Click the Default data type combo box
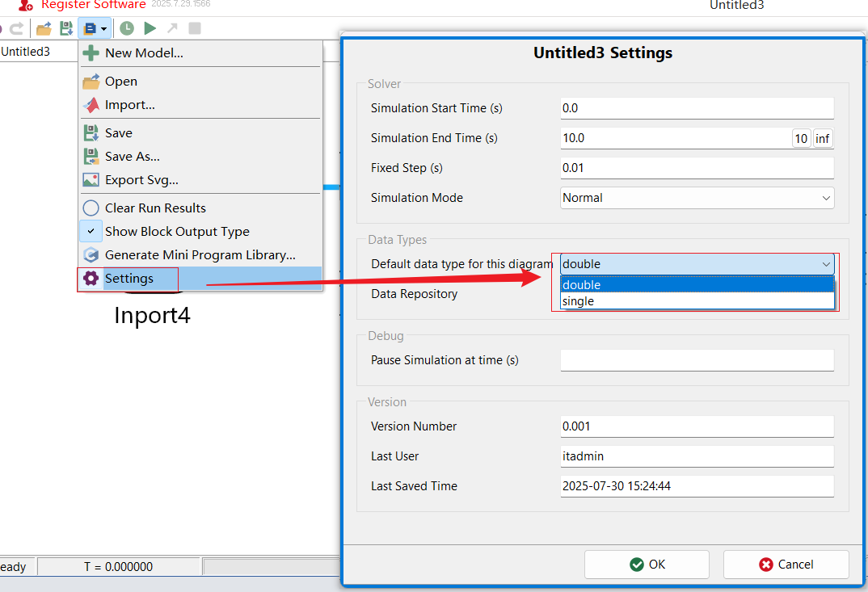The width and height of the screenshot is (868, 592). tap(697, 264)
